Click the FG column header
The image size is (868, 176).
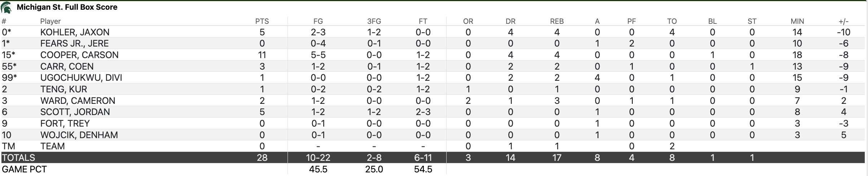(318, 21)
